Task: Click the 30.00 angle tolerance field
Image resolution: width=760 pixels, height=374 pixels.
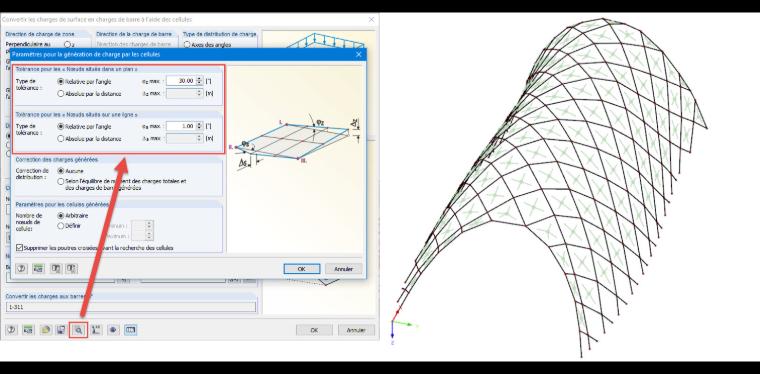Action: pyautogui.click(x=181, y=81)
